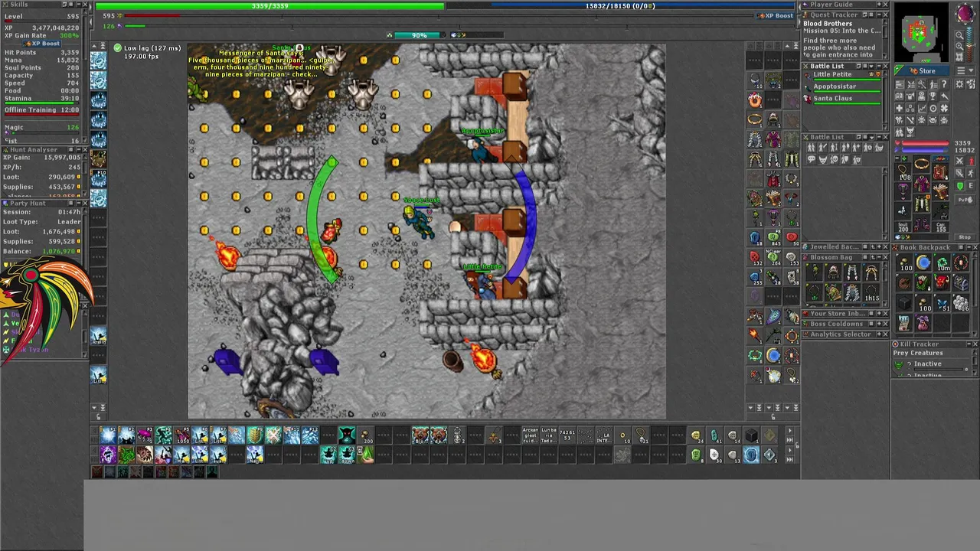Open the menu dropdown next to Store

pos(965,70)
